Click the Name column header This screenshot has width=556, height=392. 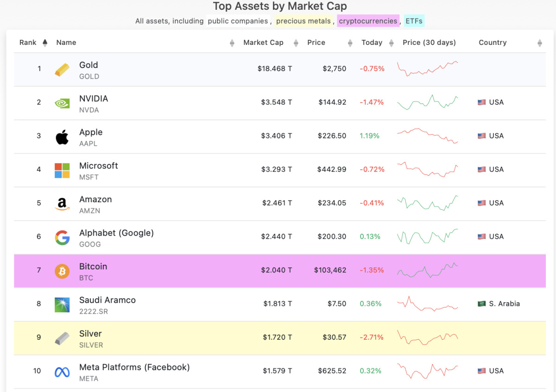point(66,43)
